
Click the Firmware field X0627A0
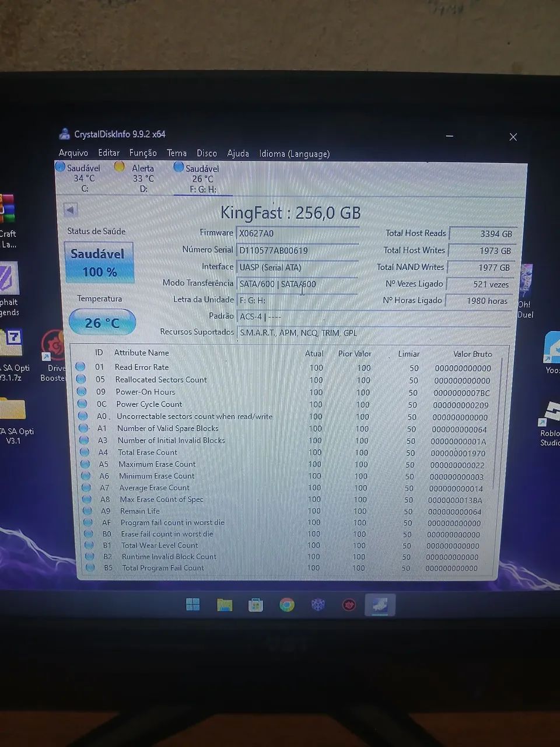tap(297, 233)
